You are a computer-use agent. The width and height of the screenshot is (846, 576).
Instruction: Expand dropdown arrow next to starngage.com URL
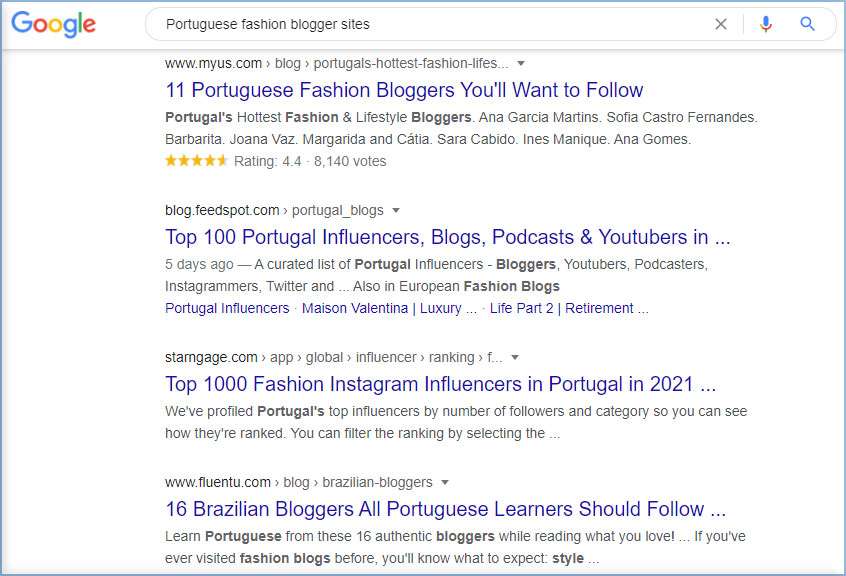tap(515, 358)
